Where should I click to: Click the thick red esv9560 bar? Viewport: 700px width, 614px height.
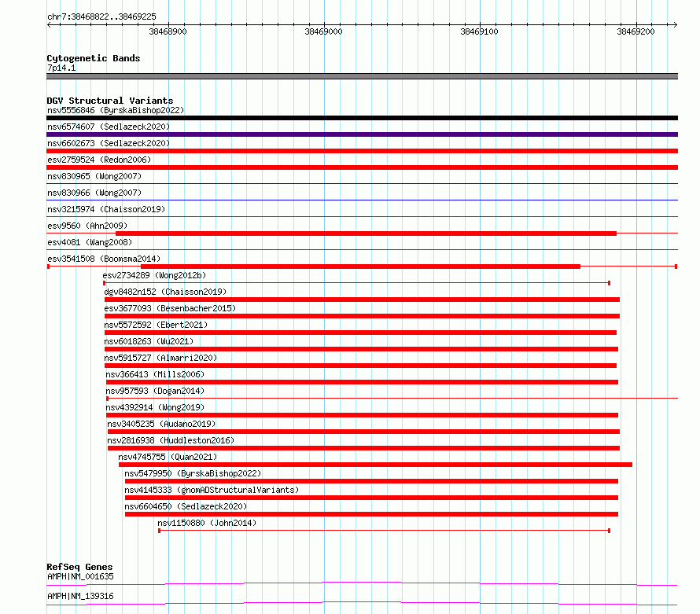point(366,233)
